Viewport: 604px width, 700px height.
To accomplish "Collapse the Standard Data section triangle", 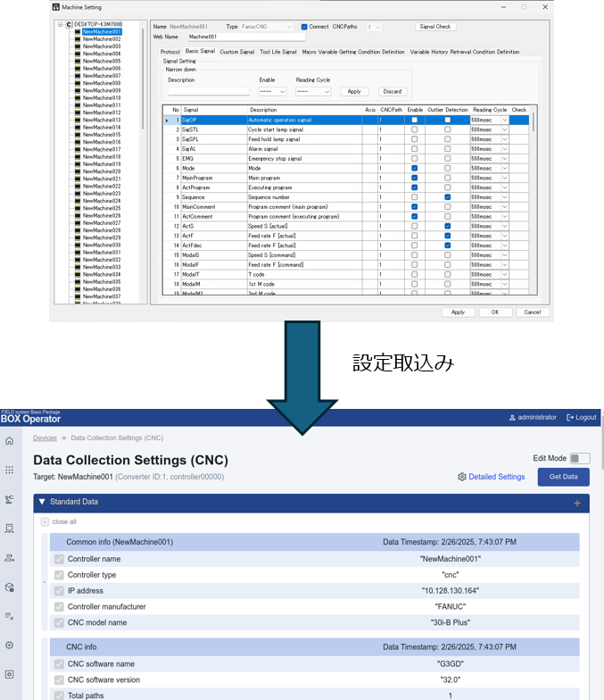I will click(x=42, y=502).
